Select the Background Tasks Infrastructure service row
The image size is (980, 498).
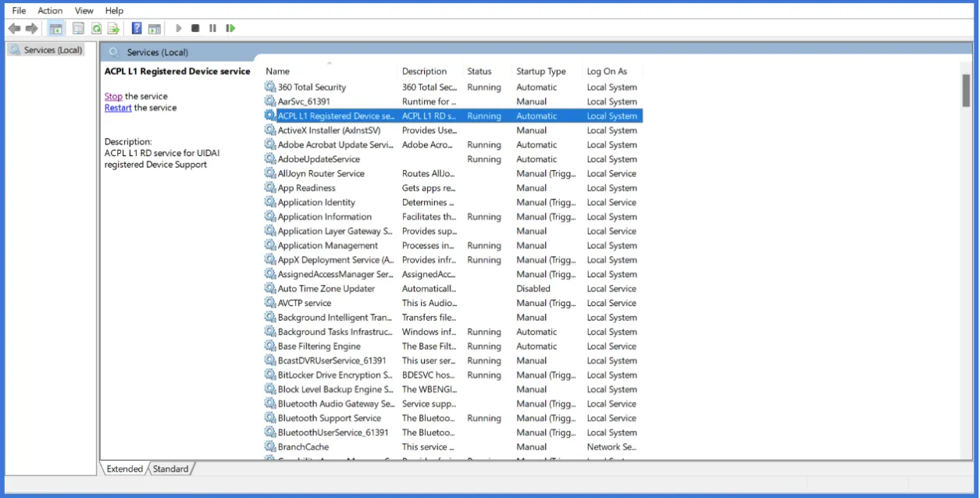pos(453,332)
